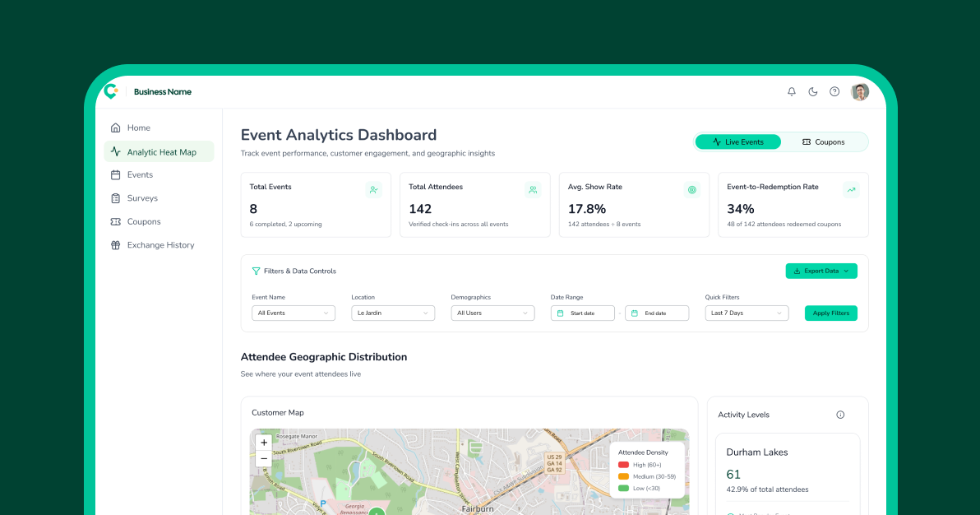The width and height of the screenshot is (980, 515).
Task: Click the Total Events card icon
Action: tap(374, 189)
